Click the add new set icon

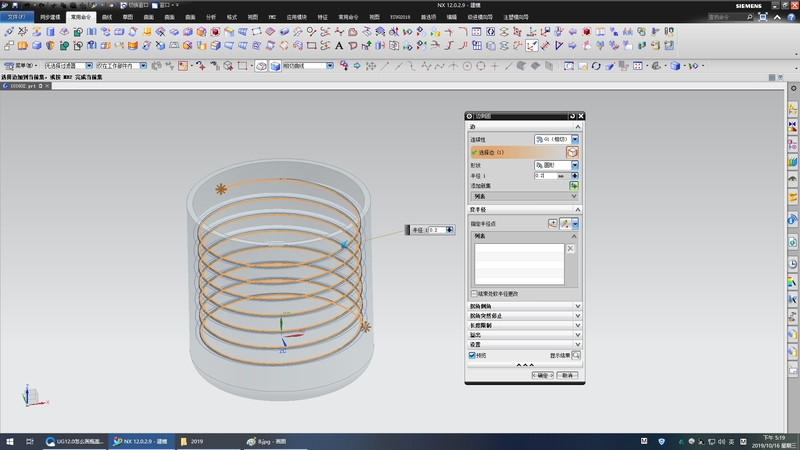574,186
